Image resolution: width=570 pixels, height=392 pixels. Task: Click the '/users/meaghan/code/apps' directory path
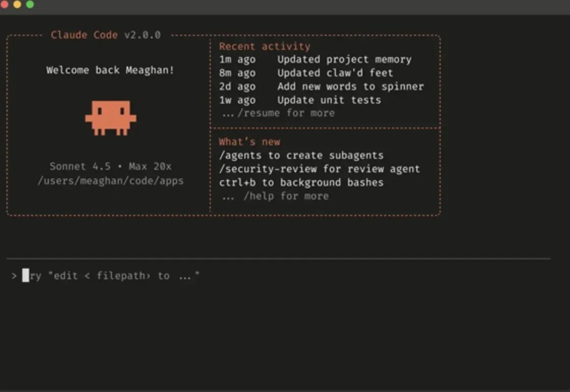tap(110, 180)
